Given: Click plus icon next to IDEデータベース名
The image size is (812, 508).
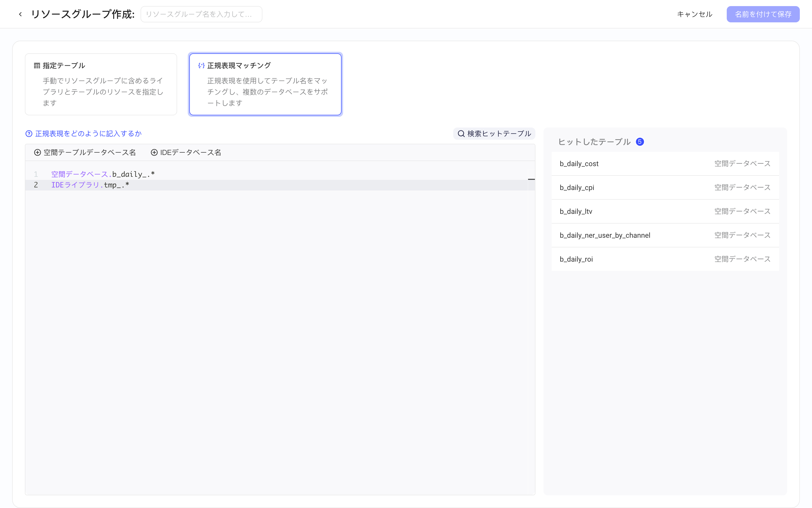Looking at the screenshot, I should point(154,153).
